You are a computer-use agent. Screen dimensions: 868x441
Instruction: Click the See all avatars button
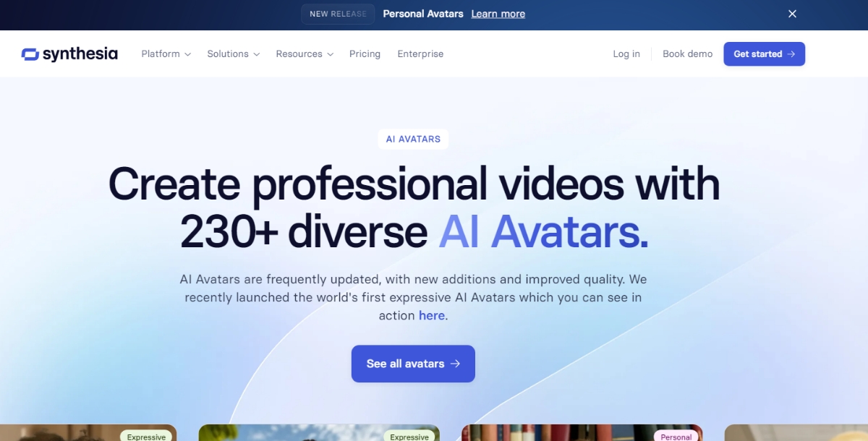[413, 364]
